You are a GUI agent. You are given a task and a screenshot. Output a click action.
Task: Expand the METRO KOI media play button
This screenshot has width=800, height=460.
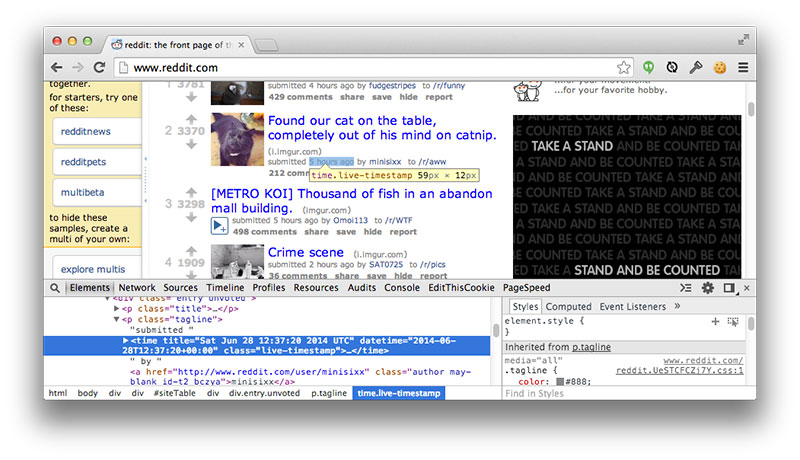click(x=219, y=225)
